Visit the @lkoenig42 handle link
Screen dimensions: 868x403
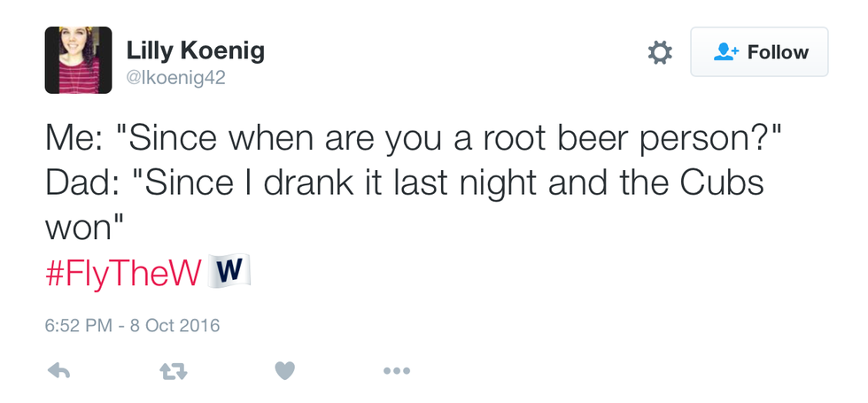click(176, 78)
